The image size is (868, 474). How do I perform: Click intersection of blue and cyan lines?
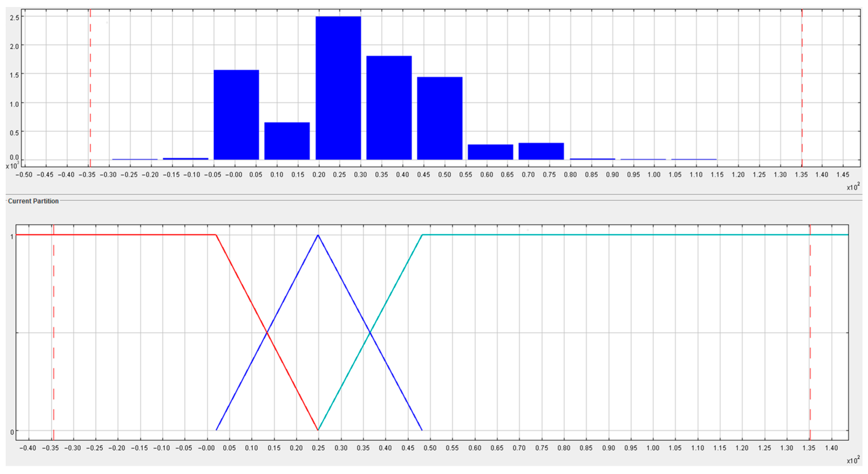[x=370, y=333]
